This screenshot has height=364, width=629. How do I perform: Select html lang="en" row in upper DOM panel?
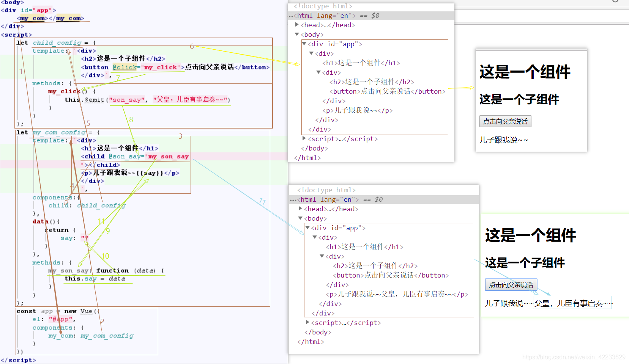[x=371, y=16]
